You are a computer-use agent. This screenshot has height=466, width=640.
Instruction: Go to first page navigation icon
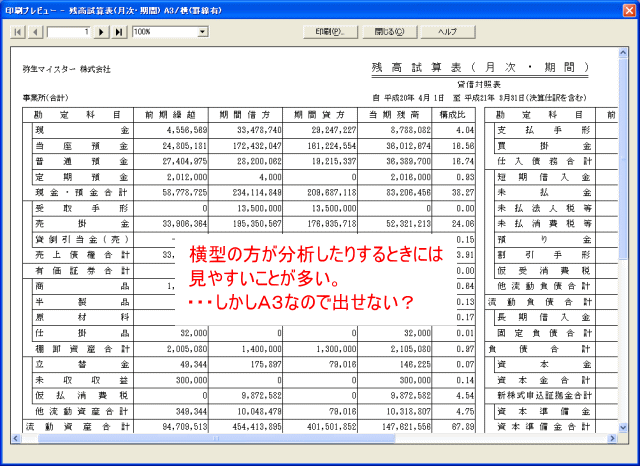[x=18, y=32]
